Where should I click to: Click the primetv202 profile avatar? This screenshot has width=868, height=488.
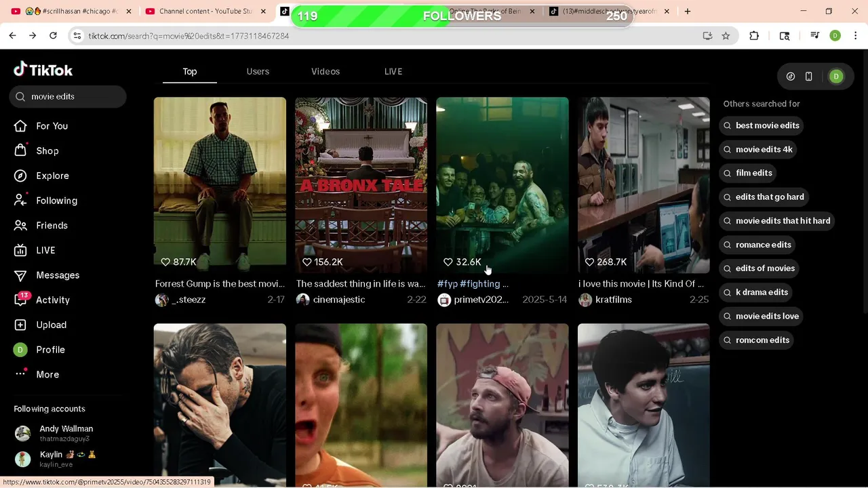[x=444, y=300]
